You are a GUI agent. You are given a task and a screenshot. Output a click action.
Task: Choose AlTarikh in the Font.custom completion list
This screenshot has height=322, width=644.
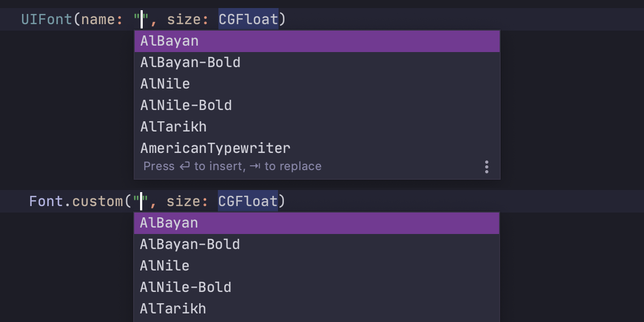point(173,309)
